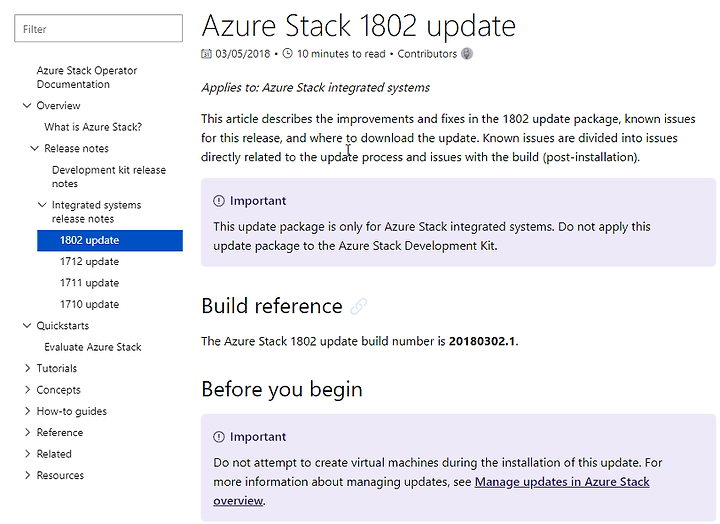720x524 pixels.
Task: Collapse Integrated systems release notes chevron
Action: (42, 205)
